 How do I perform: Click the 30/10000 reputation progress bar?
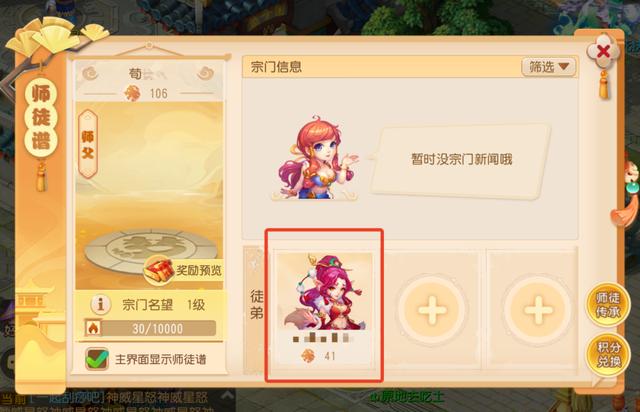pyautogui.click(x=158, y=328)
